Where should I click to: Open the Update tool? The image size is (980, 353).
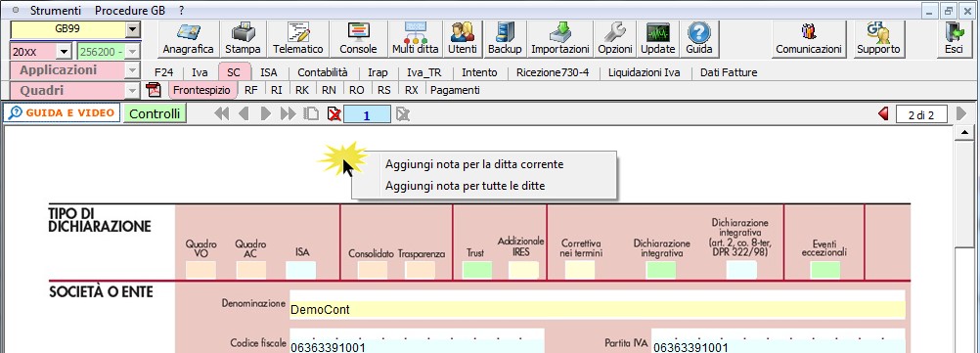point(657,38)
